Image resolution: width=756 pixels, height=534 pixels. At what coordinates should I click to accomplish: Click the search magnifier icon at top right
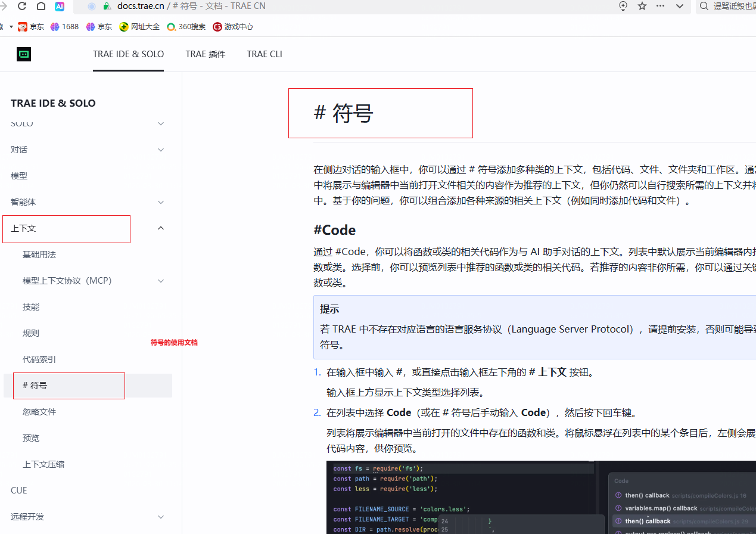tap(704, 6)
